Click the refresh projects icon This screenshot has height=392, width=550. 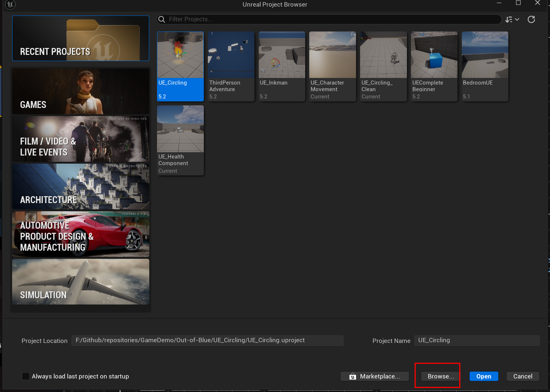pyautogui.click(x=531, y=19)
